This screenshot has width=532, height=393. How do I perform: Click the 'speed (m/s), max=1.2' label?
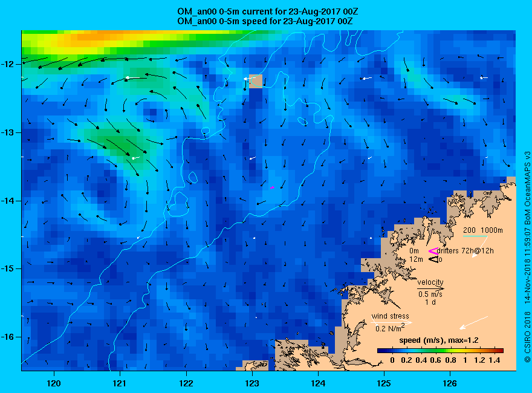tap(439, 340)
